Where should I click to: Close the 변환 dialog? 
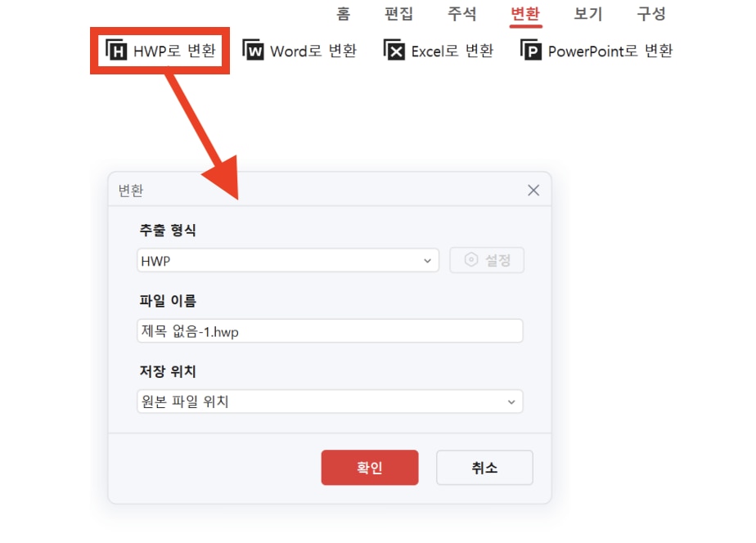[x=533, y=191]
